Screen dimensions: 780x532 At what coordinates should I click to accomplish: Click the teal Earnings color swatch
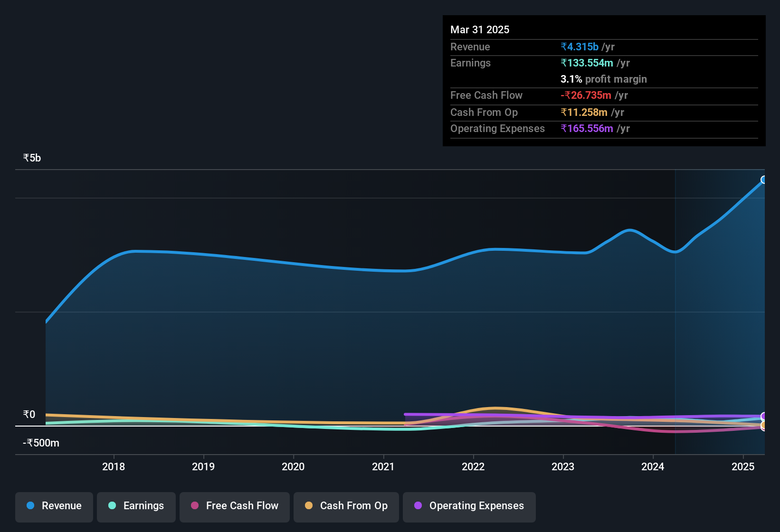tap(112, 506)
